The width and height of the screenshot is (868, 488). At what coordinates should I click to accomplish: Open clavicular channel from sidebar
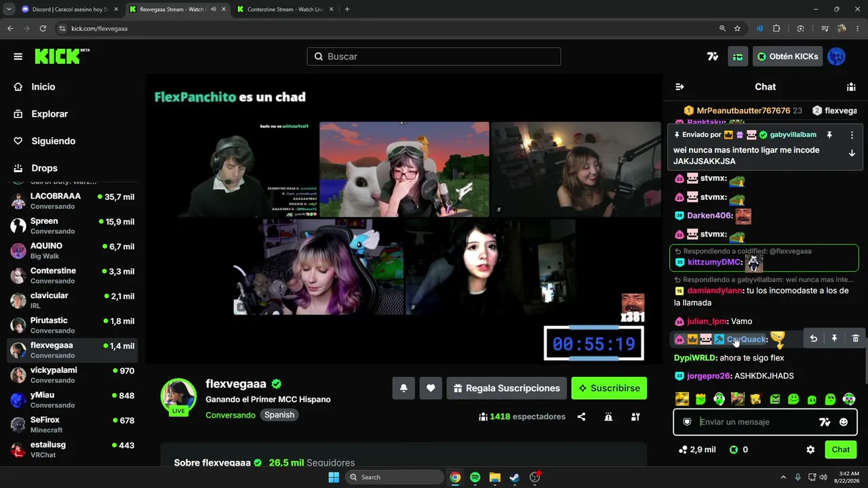coord(73,300)
